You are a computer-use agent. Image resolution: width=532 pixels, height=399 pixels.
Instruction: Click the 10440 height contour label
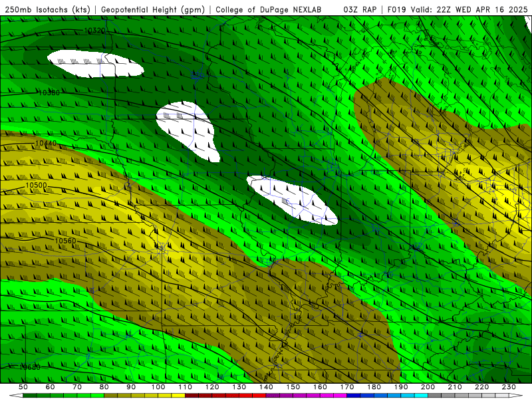(x=46, y=143)
